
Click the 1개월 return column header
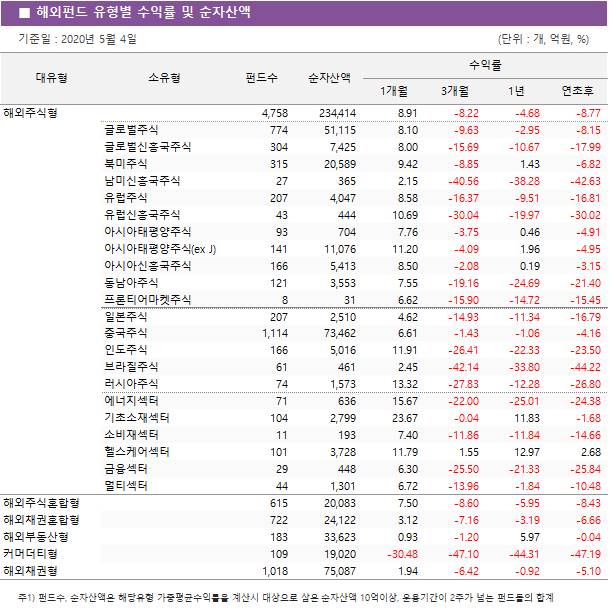point(395,92)
